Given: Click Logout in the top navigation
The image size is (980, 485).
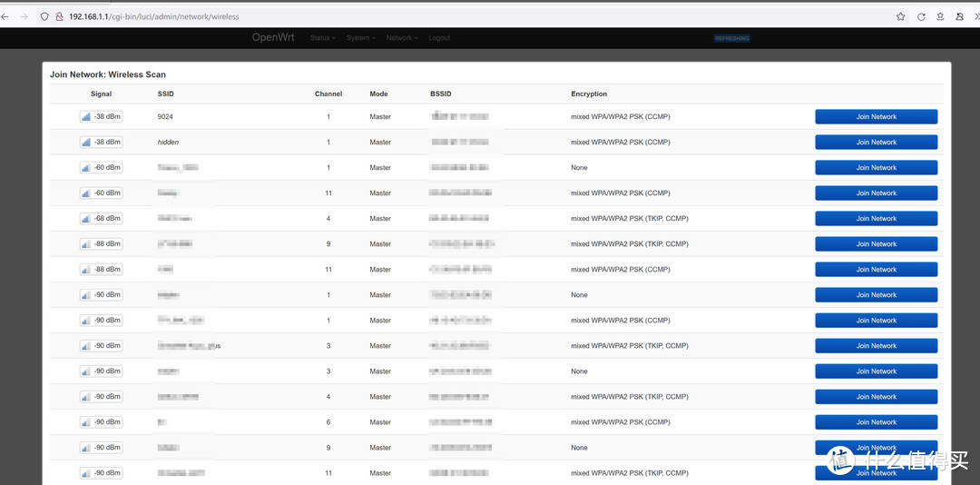Looking at the screenshot, I should (x=439, y=38).
